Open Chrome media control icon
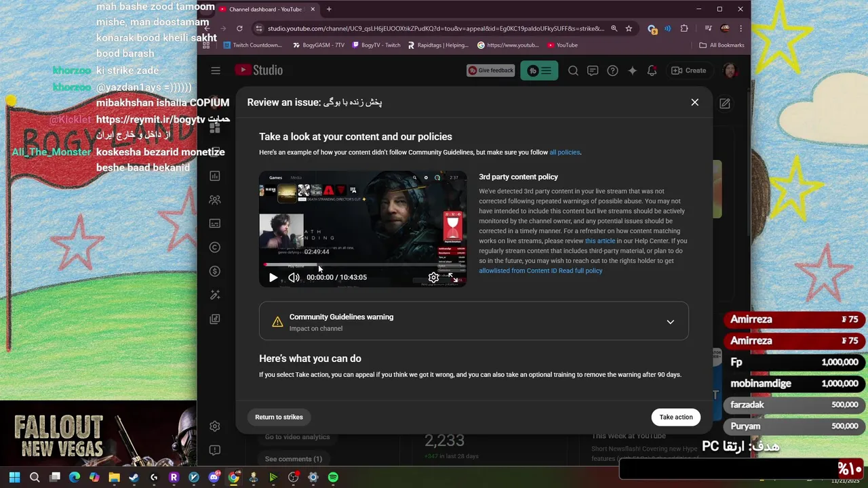 709,28
